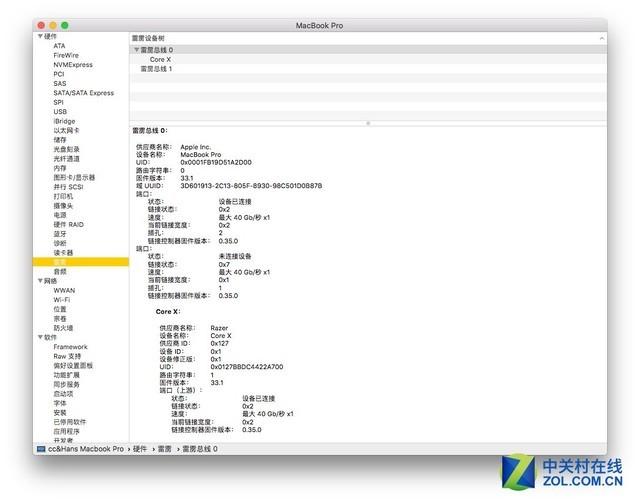Screen dimensions: 640x502
Task: Select 光纤通道 in the sidebar
Action: click(66, 158)
